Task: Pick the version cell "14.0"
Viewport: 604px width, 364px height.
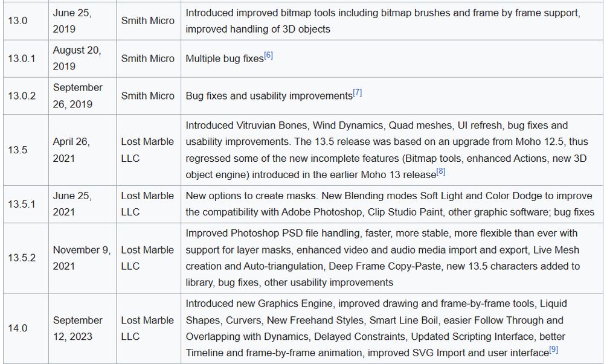Action: coord(18,328)
